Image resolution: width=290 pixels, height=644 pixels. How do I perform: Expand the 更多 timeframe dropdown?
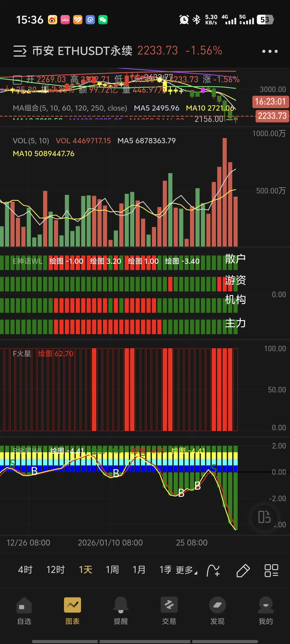coord(186,570)
